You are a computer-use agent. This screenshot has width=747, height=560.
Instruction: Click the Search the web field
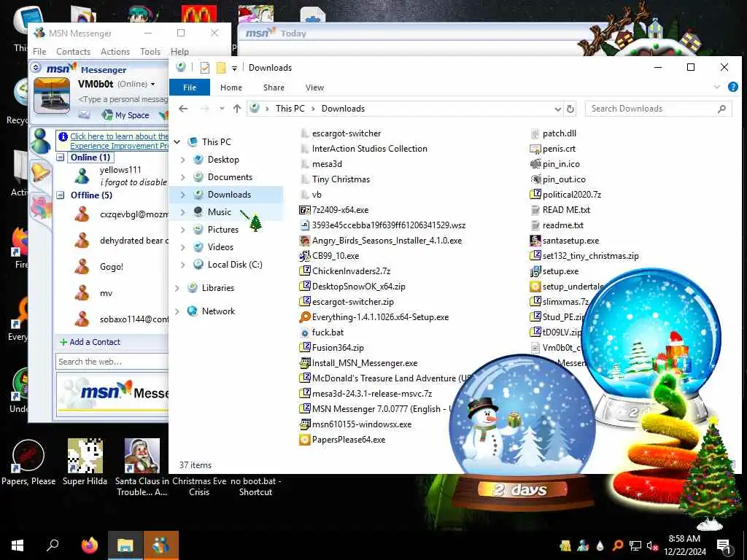click(x=112, y=362)
